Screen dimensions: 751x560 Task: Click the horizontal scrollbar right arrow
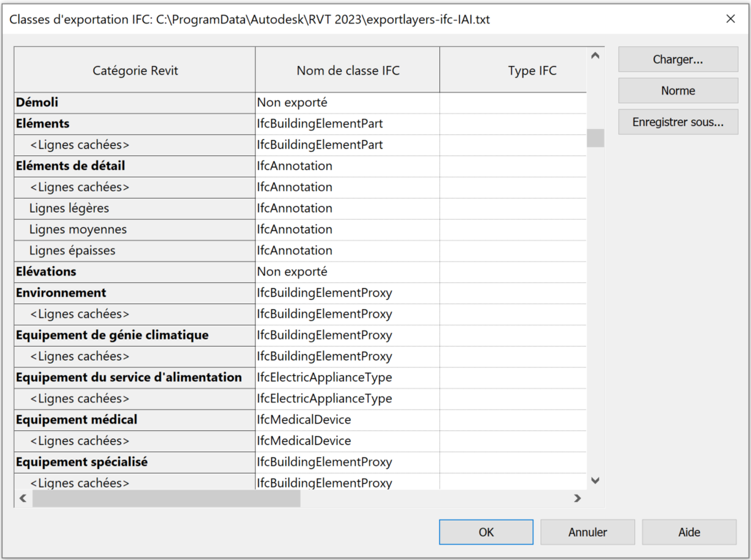pos(579,498)
